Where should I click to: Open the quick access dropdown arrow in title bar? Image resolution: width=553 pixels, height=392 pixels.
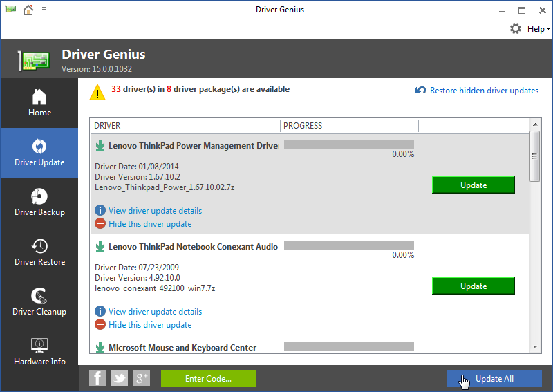click(x=44, y=10)
